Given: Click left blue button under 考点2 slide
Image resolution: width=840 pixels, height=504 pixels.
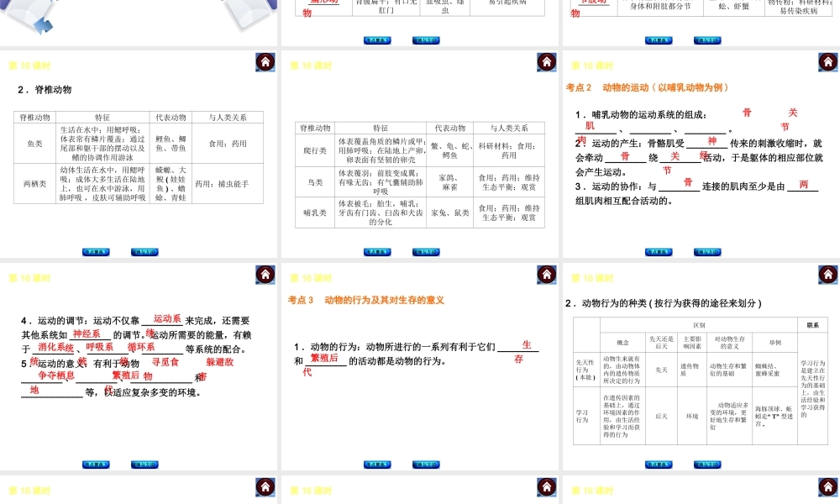Looking at the screenshot, I should 659,252.
